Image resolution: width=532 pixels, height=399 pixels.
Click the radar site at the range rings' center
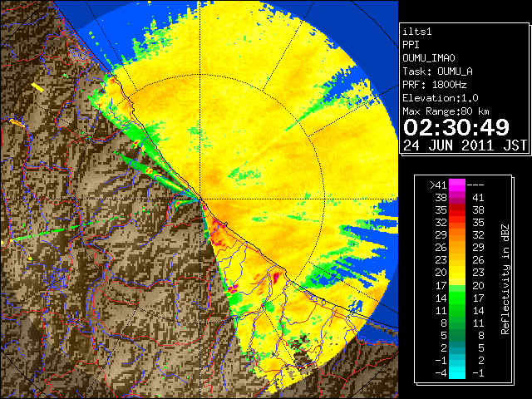(200, 199)
